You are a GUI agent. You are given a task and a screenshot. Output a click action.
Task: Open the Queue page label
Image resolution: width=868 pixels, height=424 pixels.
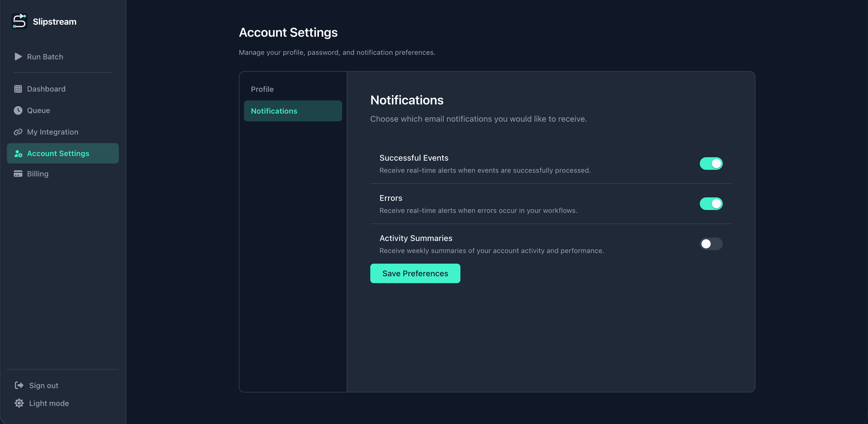pyautogui.click(x=38, y=110)
